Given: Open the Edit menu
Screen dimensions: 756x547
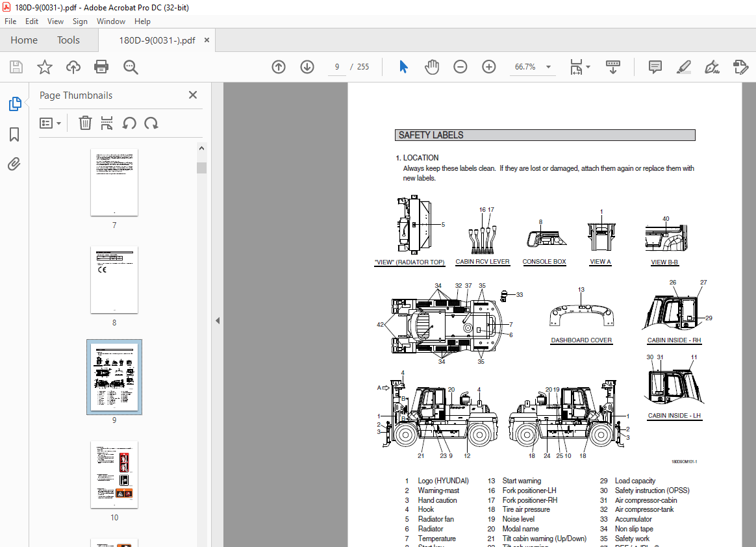Looking at the screenshot, I should pyautogui.click(x=32, y=21).
